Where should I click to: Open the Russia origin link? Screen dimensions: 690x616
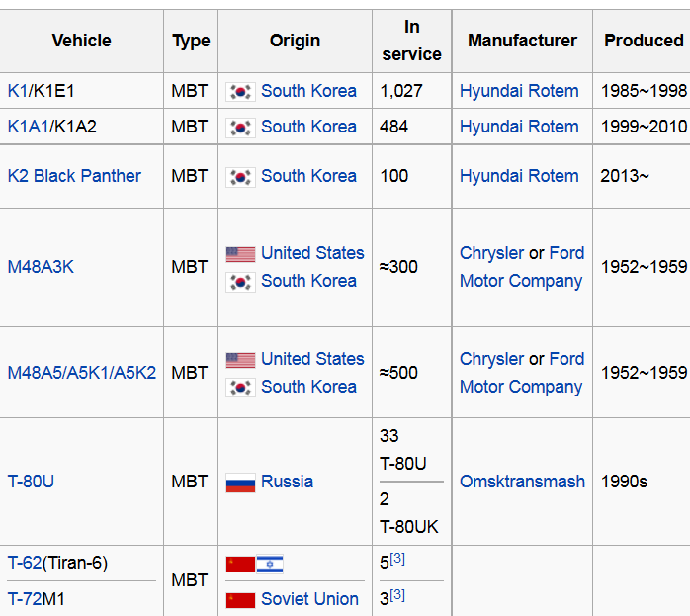pyautogui.click(x=287, y=482)
